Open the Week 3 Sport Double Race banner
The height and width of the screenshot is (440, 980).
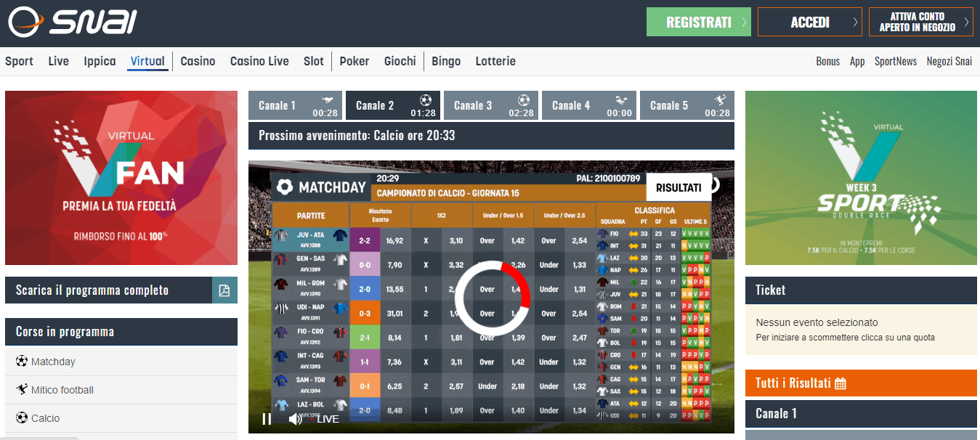coord(861,178)
